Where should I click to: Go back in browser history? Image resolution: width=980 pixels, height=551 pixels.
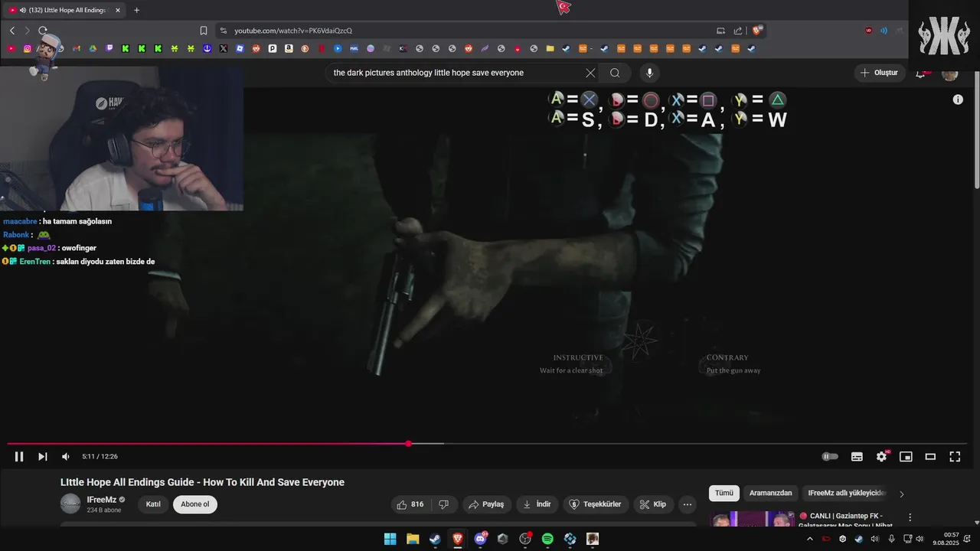[12, 31]
